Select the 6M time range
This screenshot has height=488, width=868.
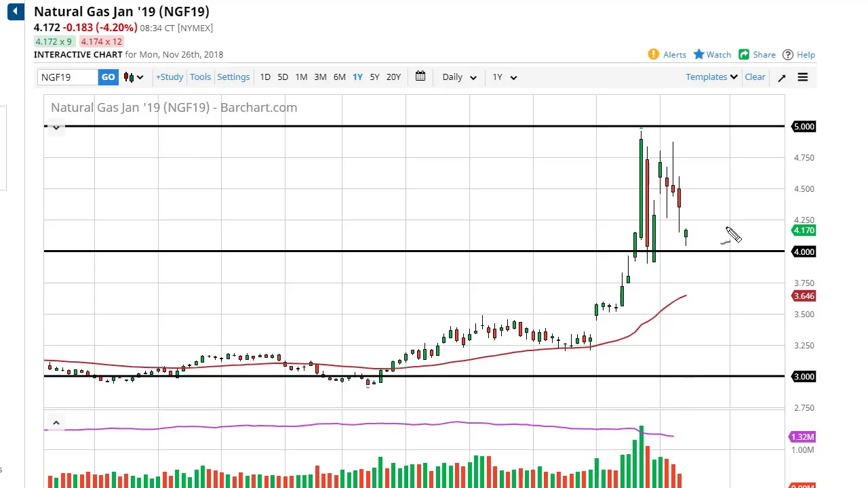coord(339,77)
